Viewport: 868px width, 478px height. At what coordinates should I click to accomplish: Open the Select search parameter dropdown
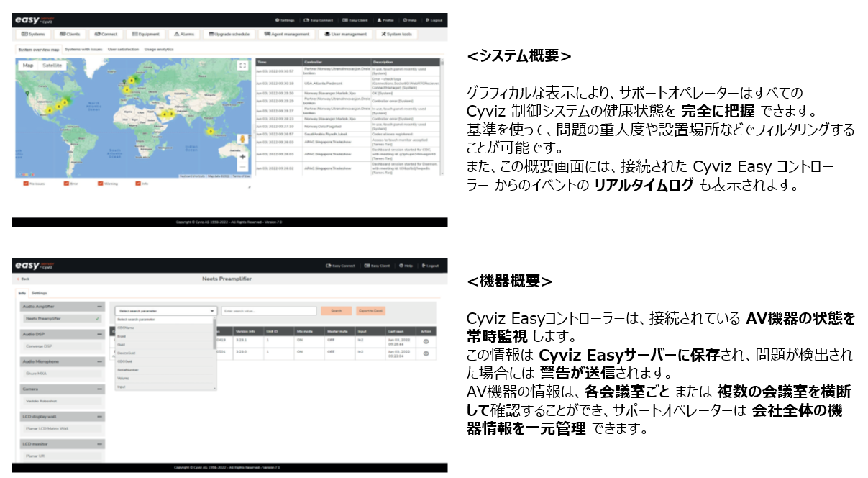(165, 311)
